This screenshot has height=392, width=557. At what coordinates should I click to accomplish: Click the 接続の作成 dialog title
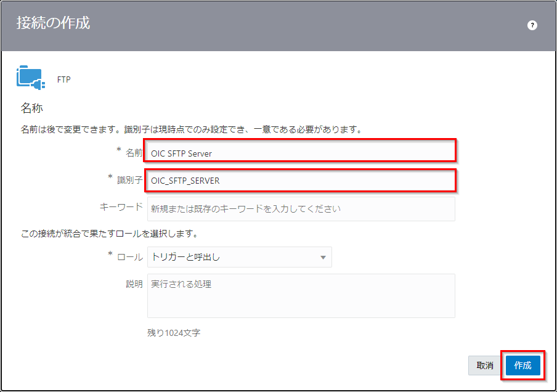point(53,24)
